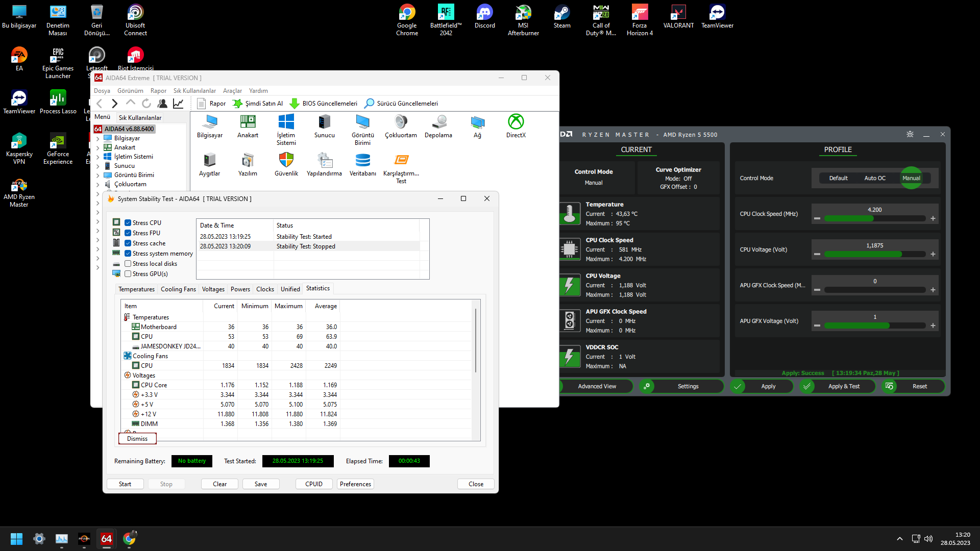Viewport: 980px width, 551px height.
Task: Click the Apply & Test button
Action: (843, 387)
